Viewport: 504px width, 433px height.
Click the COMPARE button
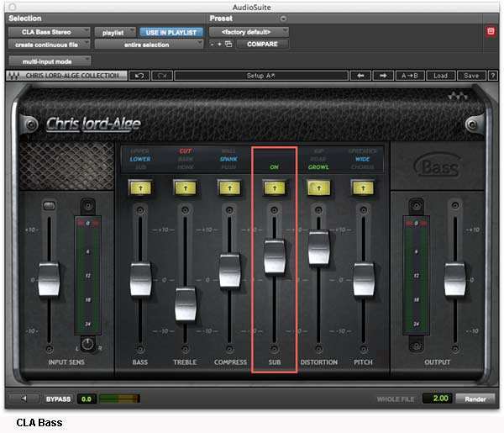coord(262,44)
